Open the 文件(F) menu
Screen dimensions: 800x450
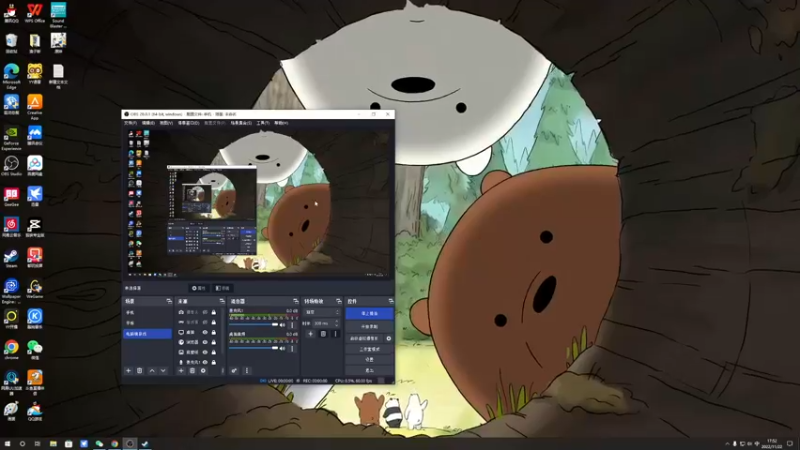(131, 123)
